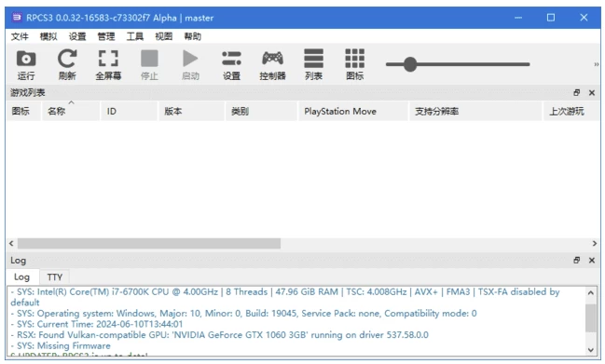Screen dimensions: 605x364
Task: Open the 文件 menu
Action: (x=20, y=36)
